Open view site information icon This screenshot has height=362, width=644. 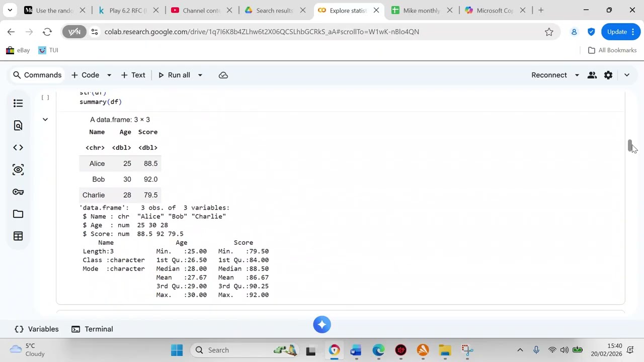click(x=94, y=32)
